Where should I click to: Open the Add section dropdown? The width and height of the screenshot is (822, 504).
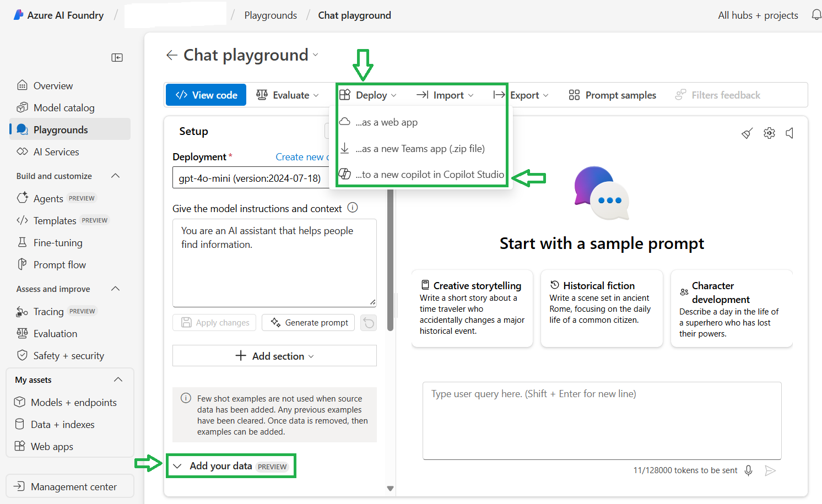click(x=274, y=356)
